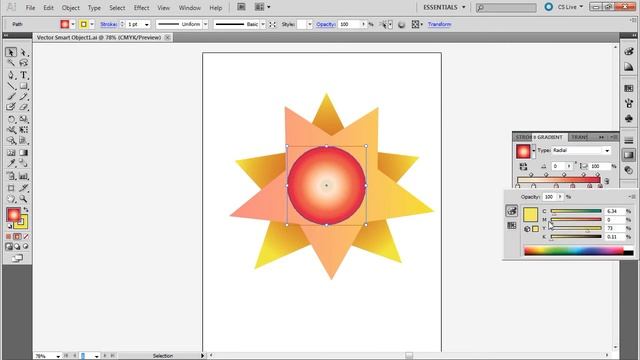Set paint mode to None
The height and width of the screenshot is (360, 640).
coord(26,236)
